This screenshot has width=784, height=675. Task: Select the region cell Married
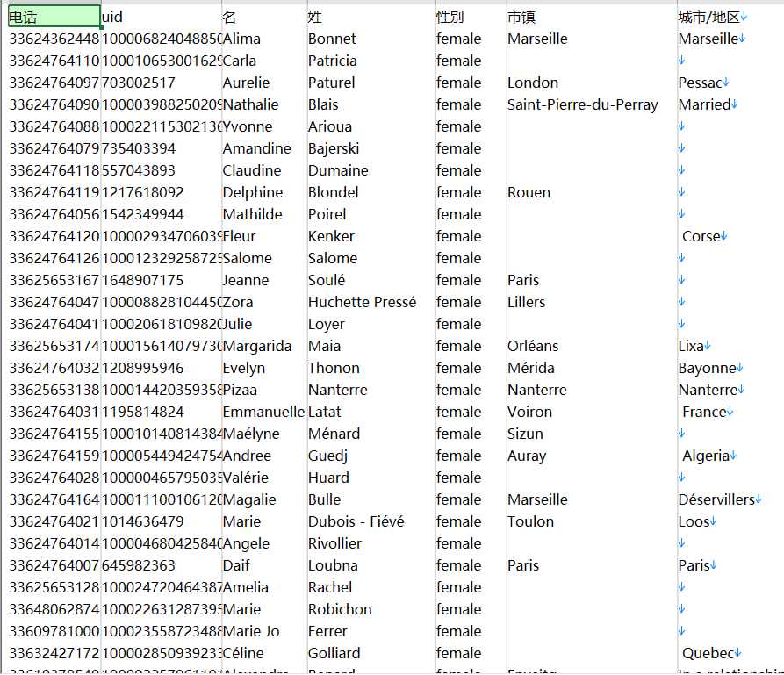coord(730,104)
